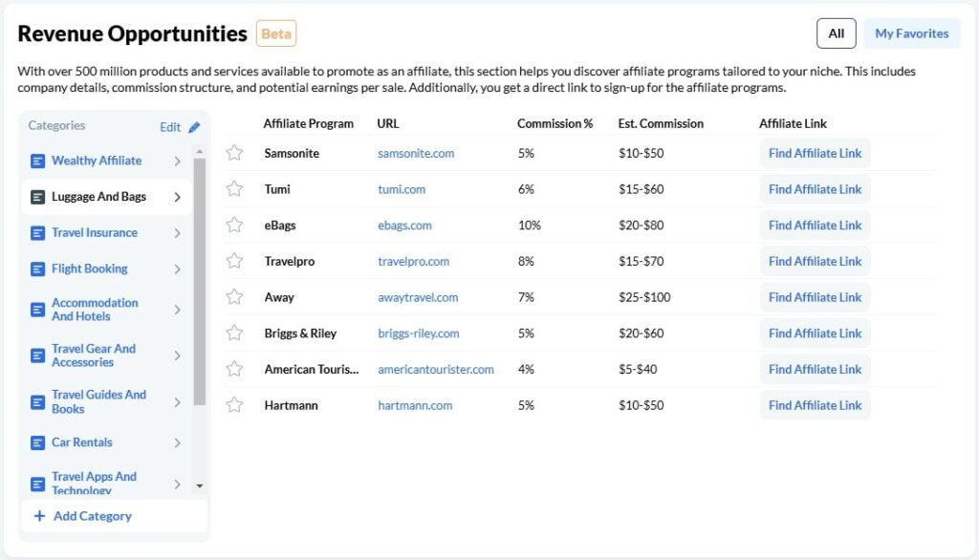Click the $25-$100 commission value for Away
Image resolution: width=979 pixels, height=560 pixels.
click(x=644, y=297)
